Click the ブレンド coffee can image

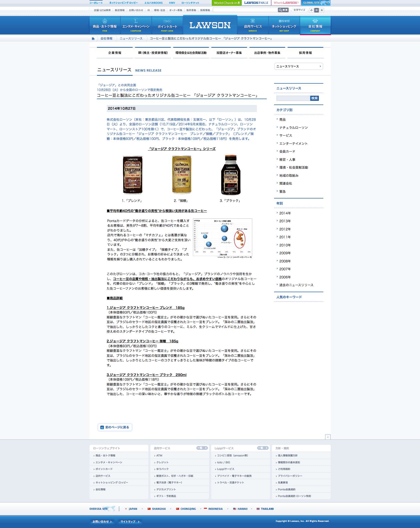(x=133, y=175)
